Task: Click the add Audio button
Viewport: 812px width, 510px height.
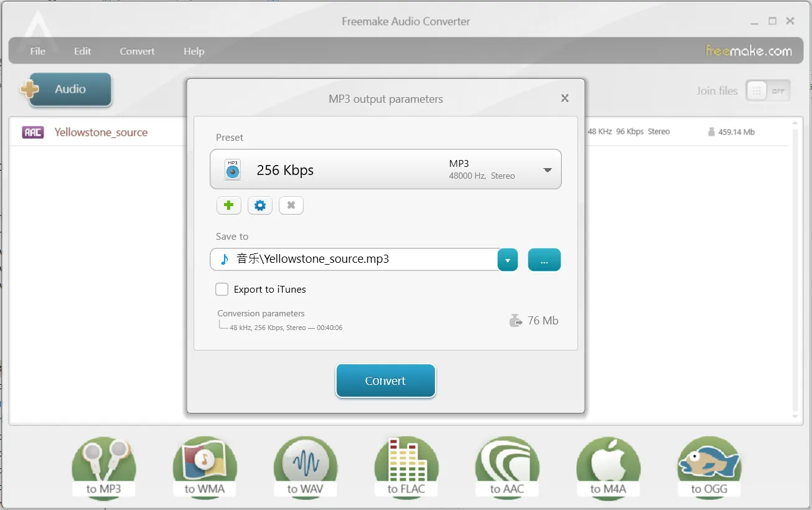Action: [x=67, y=90]
